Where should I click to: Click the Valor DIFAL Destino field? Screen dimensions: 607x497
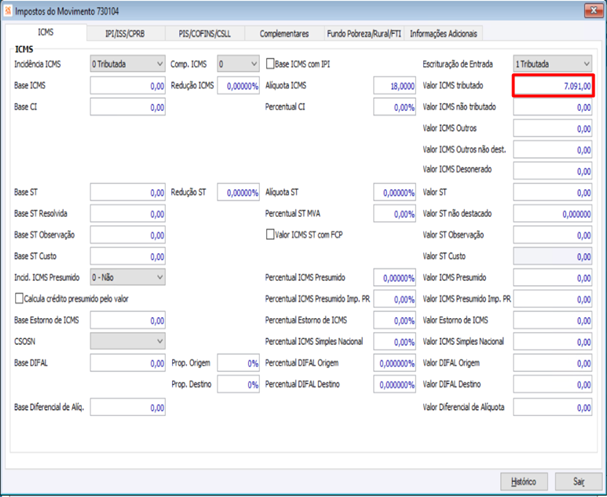click(x=552, y=384)
